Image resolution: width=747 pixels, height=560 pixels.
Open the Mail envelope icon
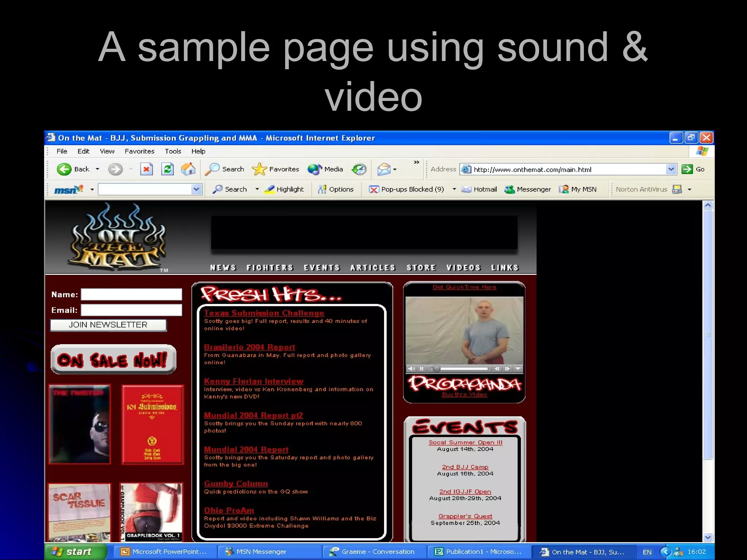tap(384, 169)
